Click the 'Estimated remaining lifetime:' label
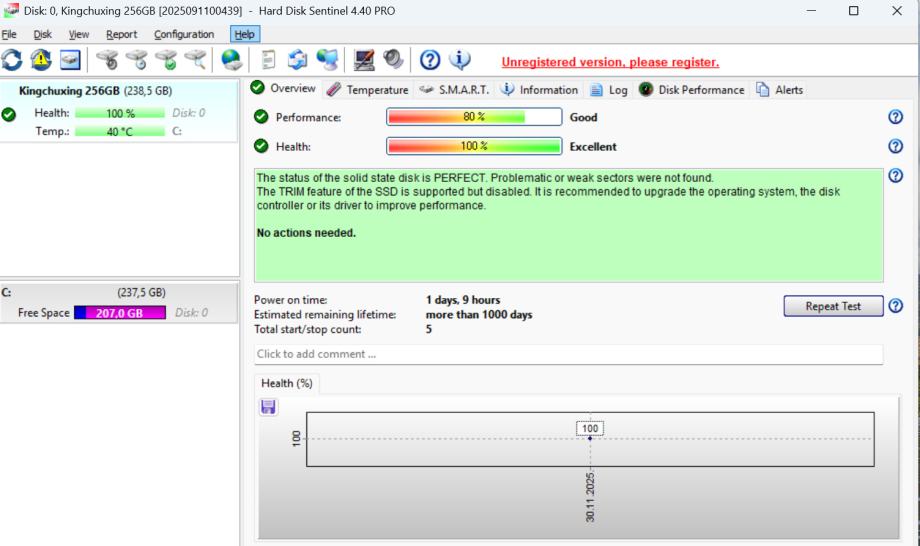 325,314
